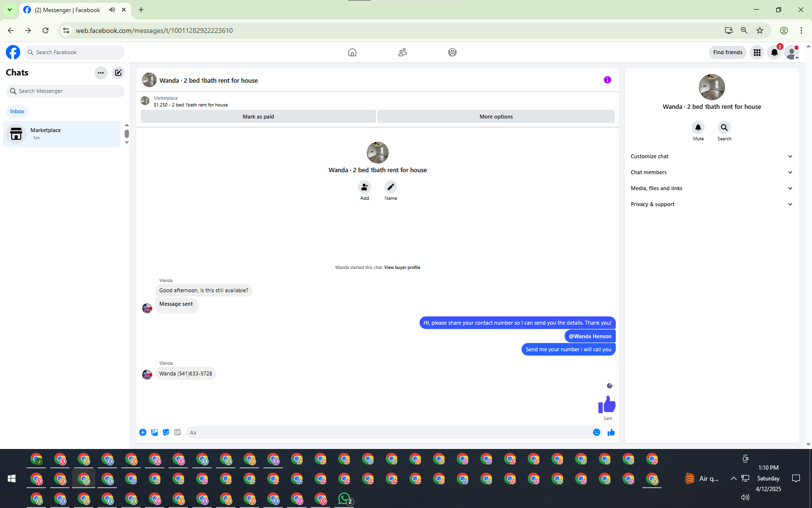
Task: Open more actions plus icon in composer
Action: (143, 433)
